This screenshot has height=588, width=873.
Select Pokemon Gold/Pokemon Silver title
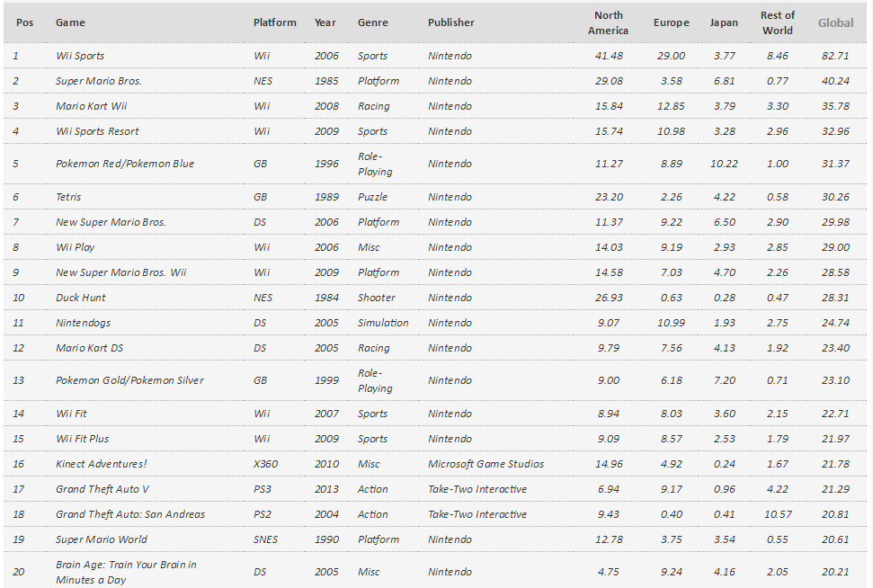coord(129,380)
